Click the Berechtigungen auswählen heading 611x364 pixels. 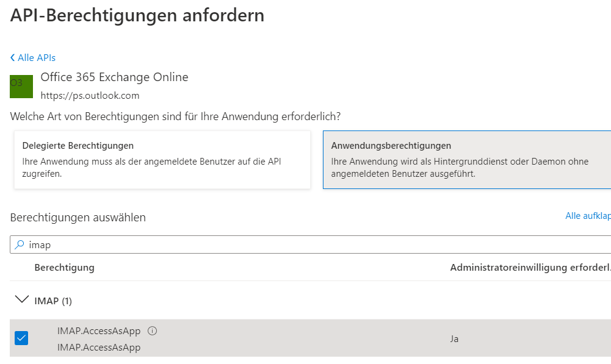tap(78, 217)
